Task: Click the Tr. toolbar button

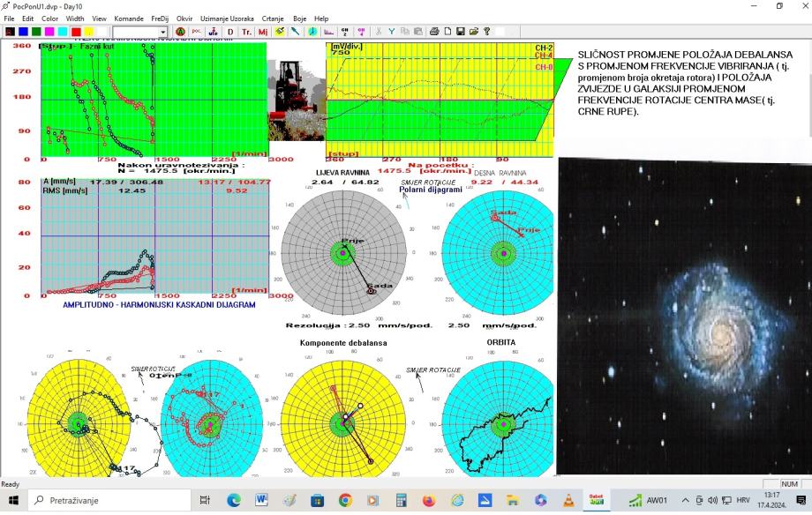Action: 246,32
